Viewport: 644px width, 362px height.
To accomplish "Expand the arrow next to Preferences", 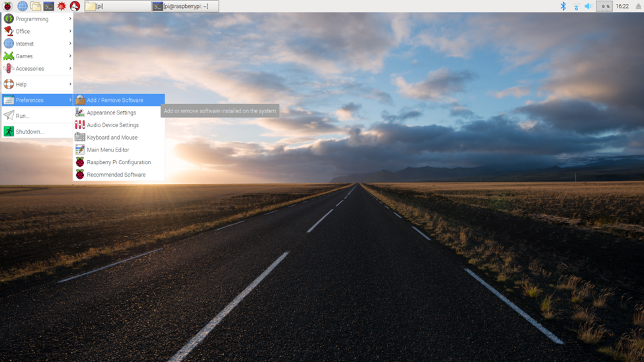I will click(x=70, y=100).
